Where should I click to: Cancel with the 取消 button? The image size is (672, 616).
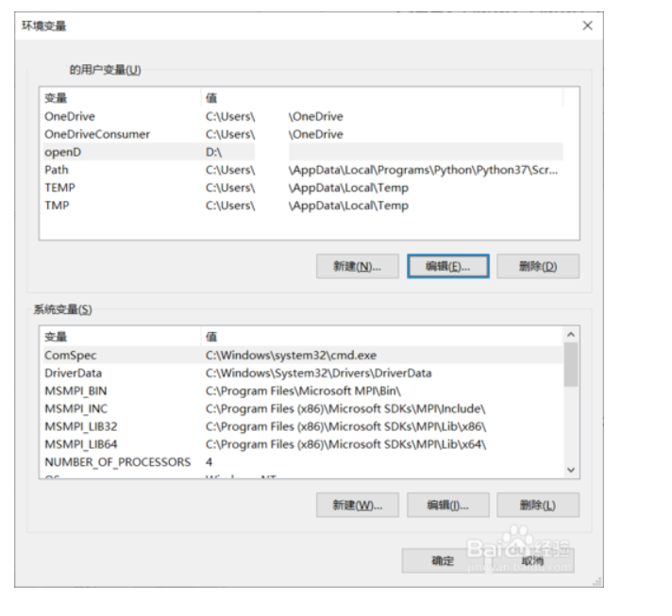(x=532, y=560)
